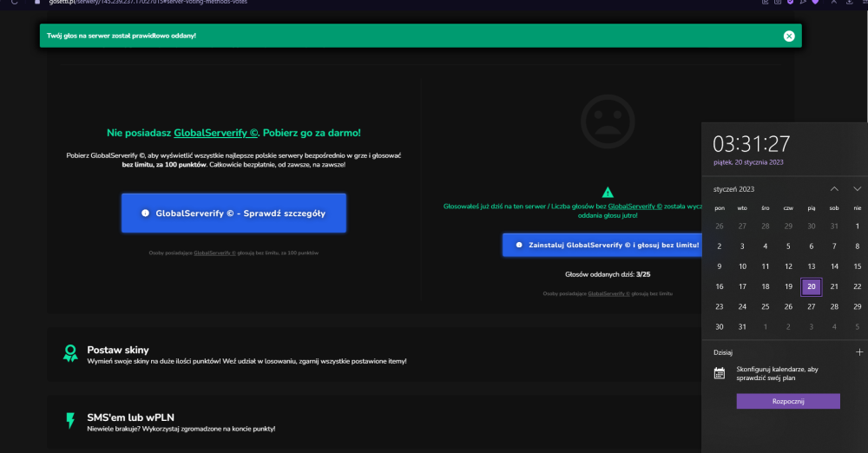This screenshot has height=453, width=868.
Task: Select highlighted day 20 in the calendar
Action: [811, 286]
